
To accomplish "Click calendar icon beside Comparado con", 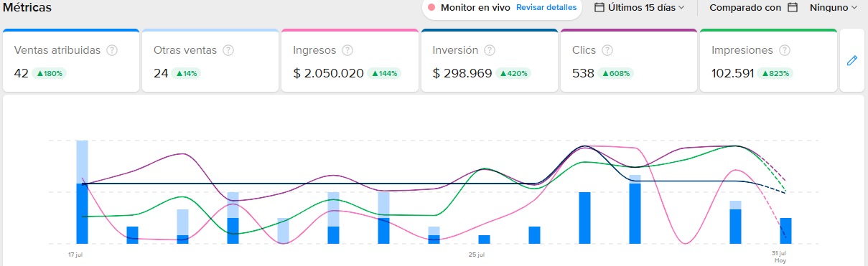I will (793, 7).
